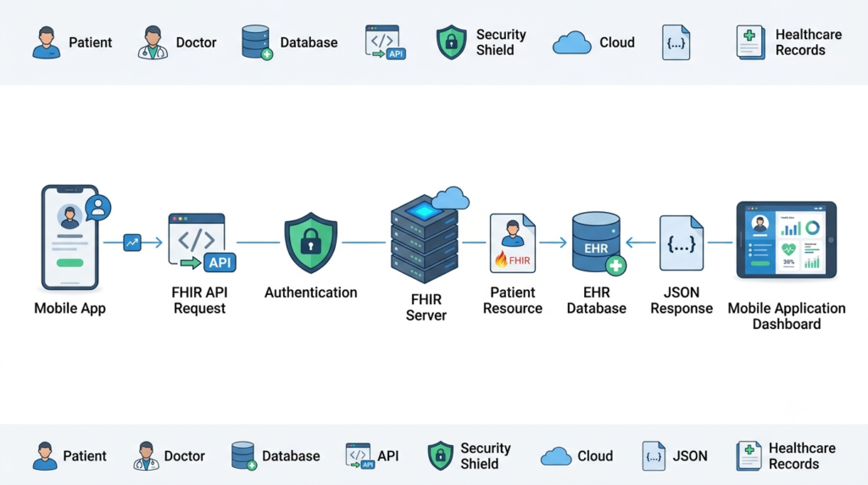The height and width of the screenshot is (485, 868).
Task: Select the FHIR Server stack icon
Action: point(425,239)
